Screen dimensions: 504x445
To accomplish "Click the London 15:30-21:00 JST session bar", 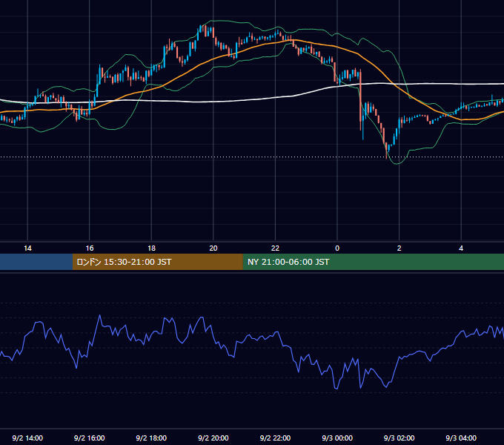I will click(157, 262).
